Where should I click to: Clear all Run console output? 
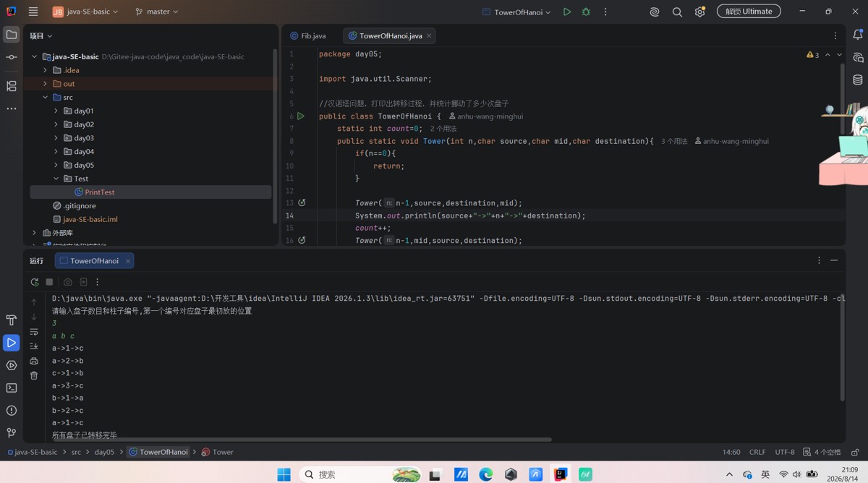coord(34,375)
